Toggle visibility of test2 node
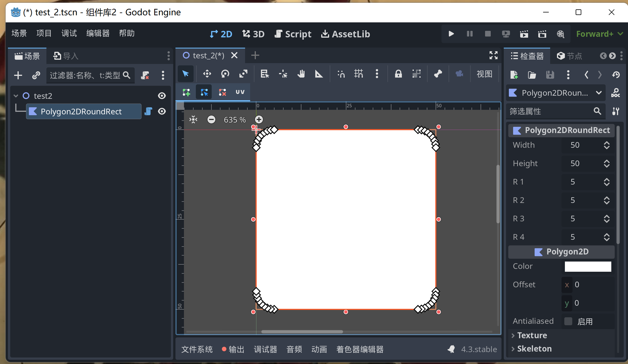The height and width of the screenshot is (364, 628). coord(162,96)
